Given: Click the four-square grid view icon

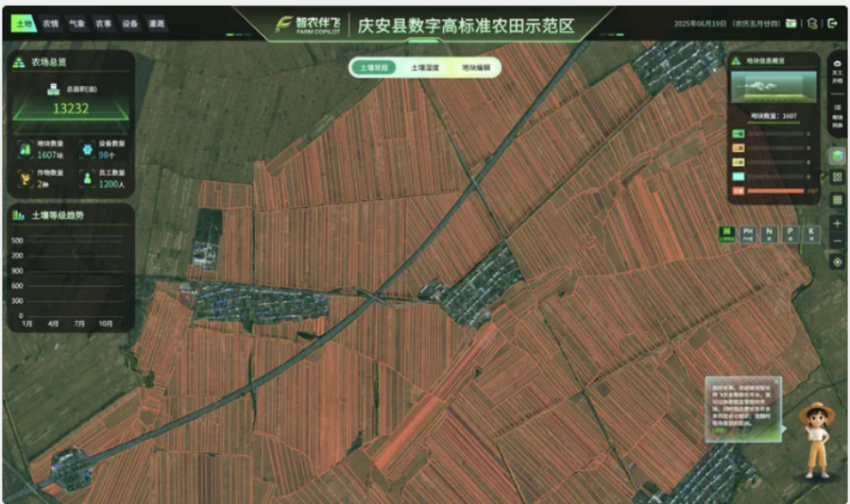Looking at the screenshot, I should click(837, 177).
